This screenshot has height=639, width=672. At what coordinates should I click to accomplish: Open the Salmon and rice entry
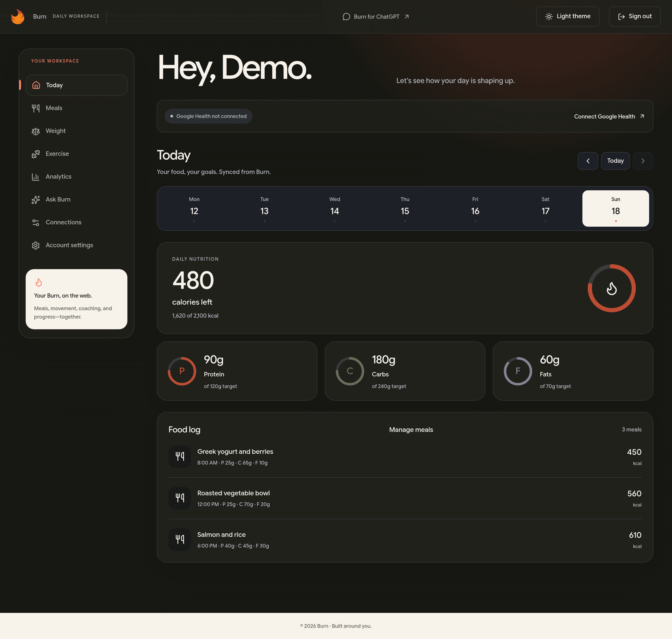point(405,540)
